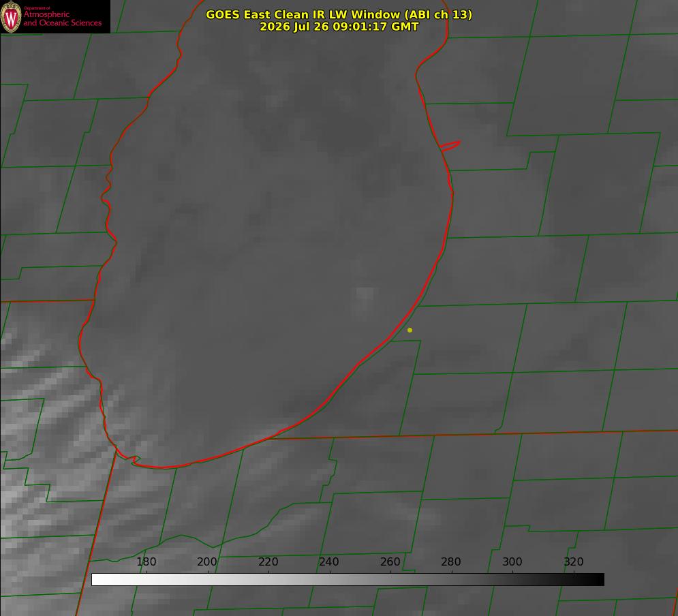The image size is (678, 616).
Task: Click the GOES East Clean IR title
Action: click(339, 14)
